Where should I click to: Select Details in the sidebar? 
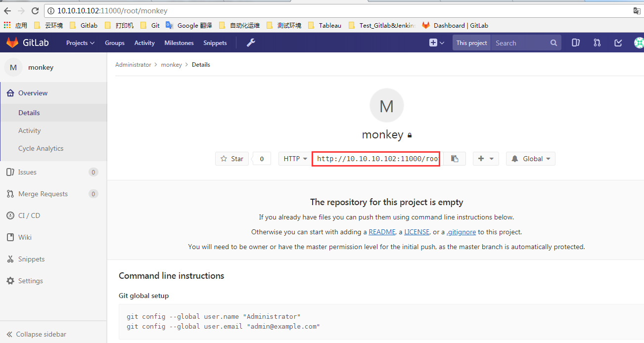[x=53, y=113]
